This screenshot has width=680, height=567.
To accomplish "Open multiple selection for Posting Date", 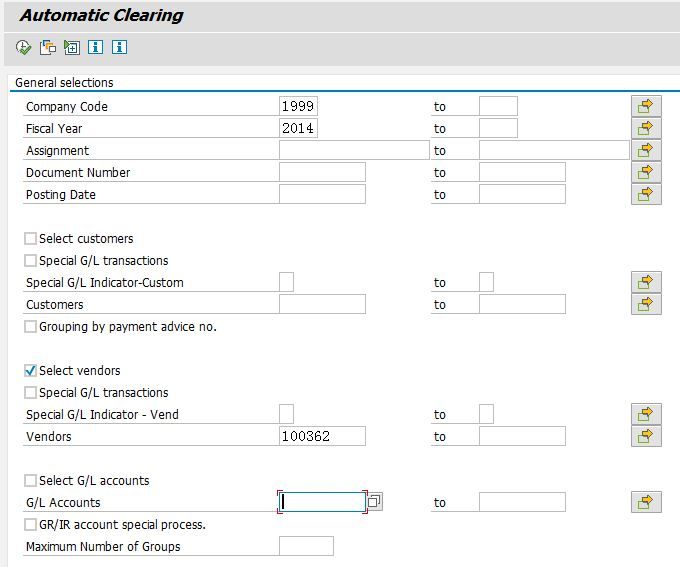I will click(646, 194).
